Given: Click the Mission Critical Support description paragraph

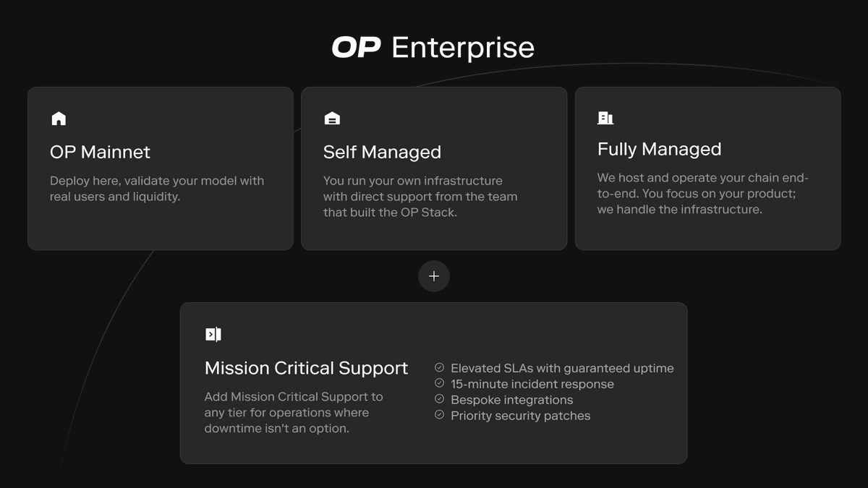Looking at the screenshot, I should click(x=294, y=413).
